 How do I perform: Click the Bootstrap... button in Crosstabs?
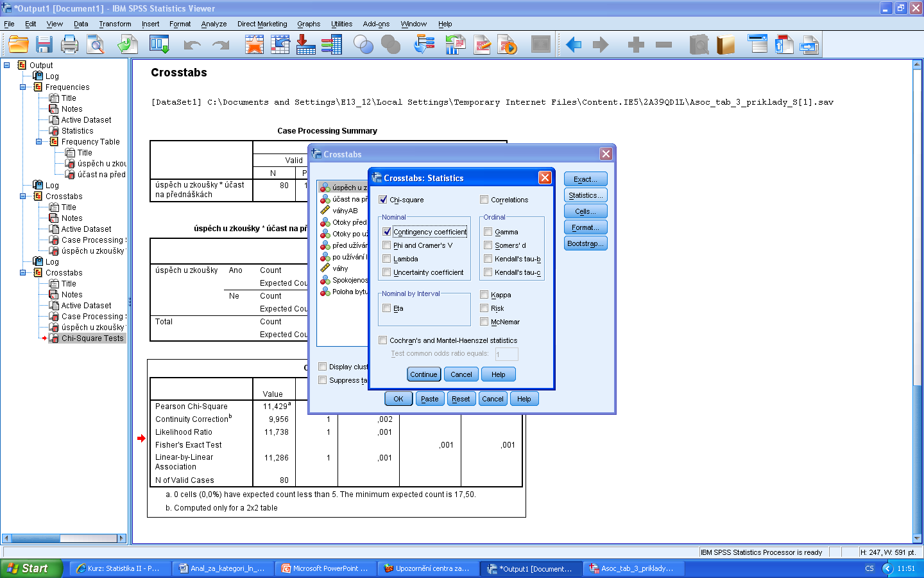pyautogui.click(x=585, y=243)
